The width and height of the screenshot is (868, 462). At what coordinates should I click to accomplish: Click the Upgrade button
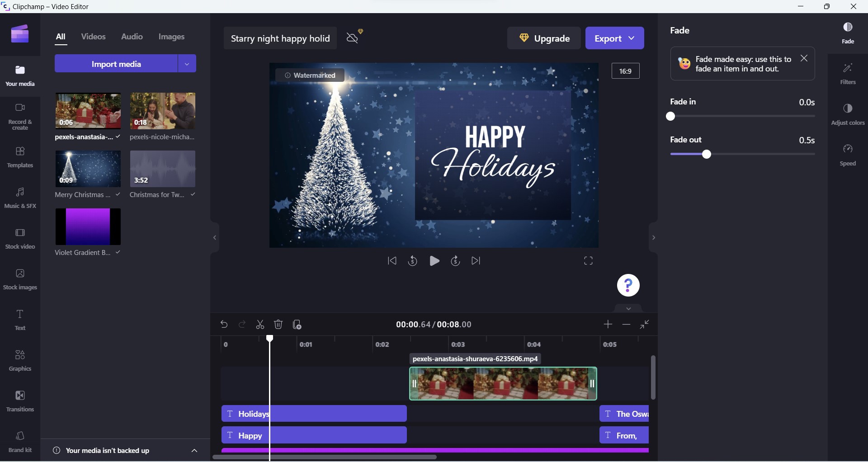coord(544,38)
